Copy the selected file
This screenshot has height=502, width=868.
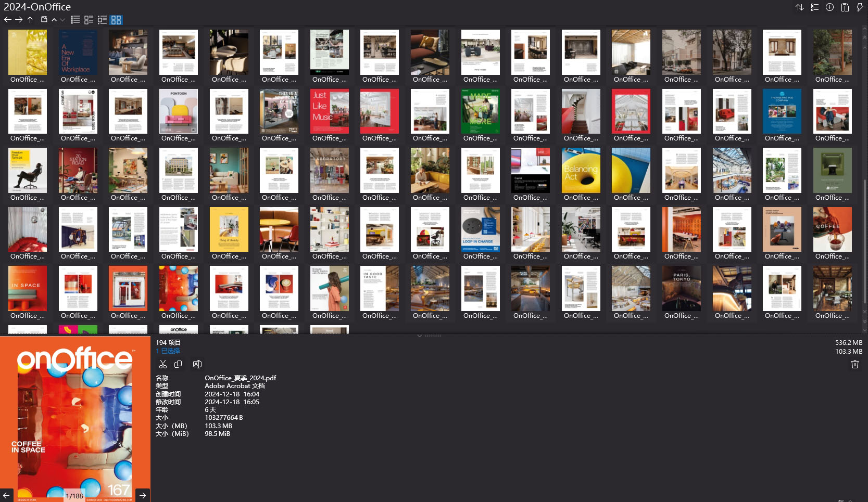[178, 364]
